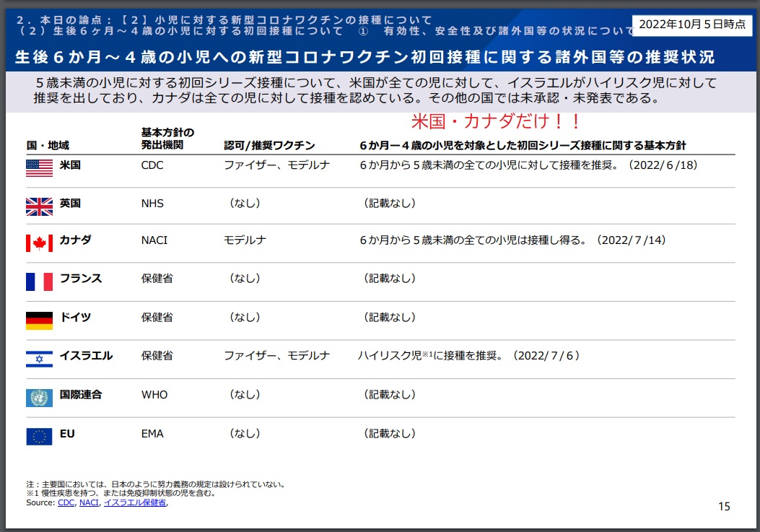Image resolution: width=760 pixels, height=532 pixels.
Task: Click the ※1 footnote about 慢性疾患
Action: [121, 493]
